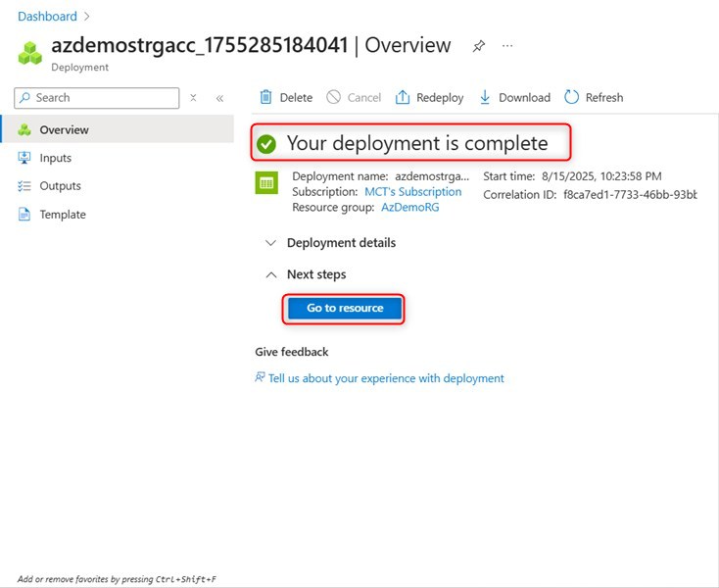Open the Inputs menu item
719x588 pixels.
coord(118,158)
